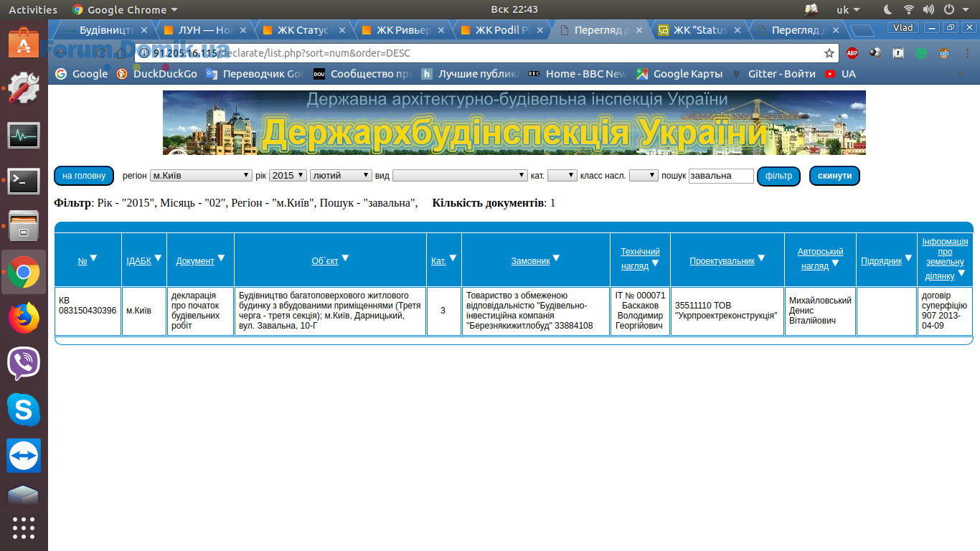Switch to the ЖК "Status tab

(699, 30)
